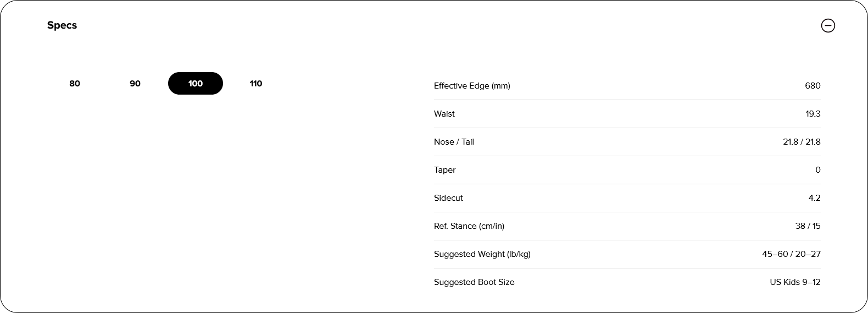Click the 38 / 15 stance value
Image resolution: width=868 pixels, height=313 pixels.
click(808, 226)
